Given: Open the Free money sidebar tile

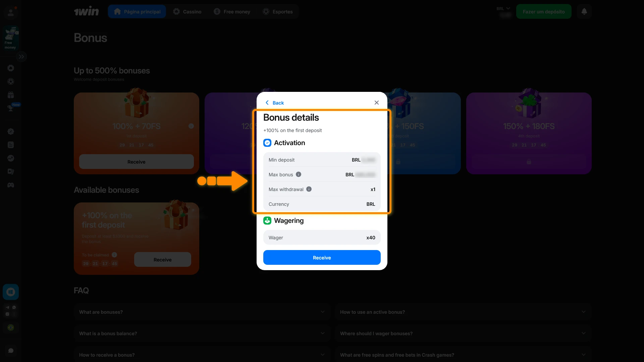Looking at the screenshot, I should tap(11, 39).
